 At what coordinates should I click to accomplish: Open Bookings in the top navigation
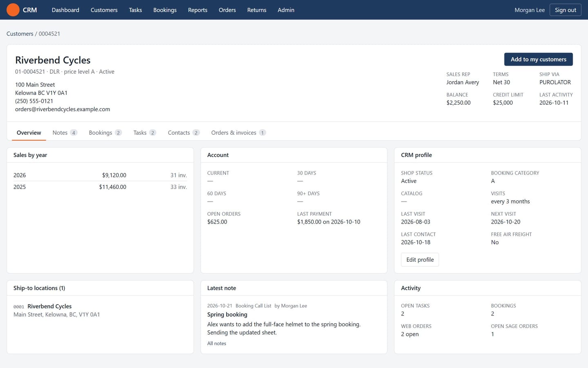coord(165,10)
